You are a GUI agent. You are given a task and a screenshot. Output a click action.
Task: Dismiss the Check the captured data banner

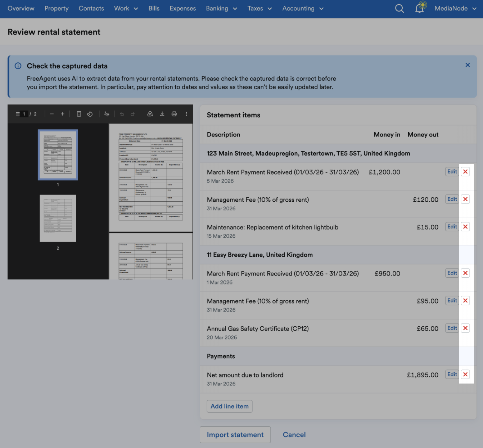pos(468,65)
